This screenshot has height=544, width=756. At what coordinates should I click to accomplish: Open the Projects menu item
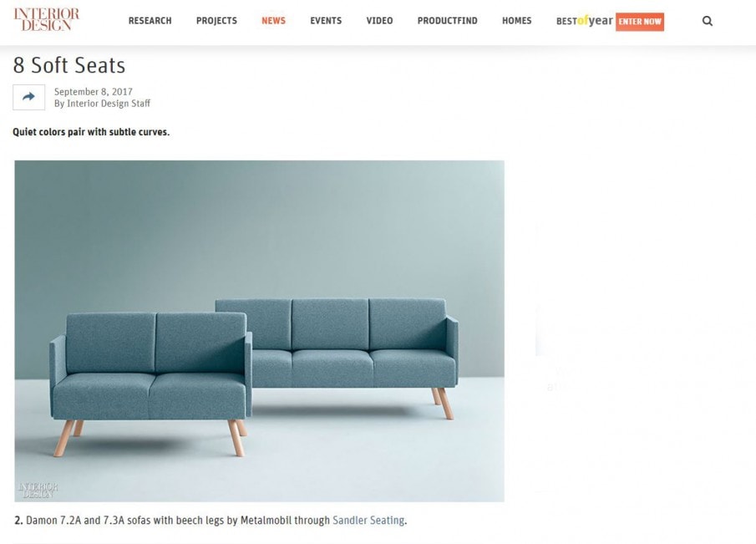click(216, 21)
